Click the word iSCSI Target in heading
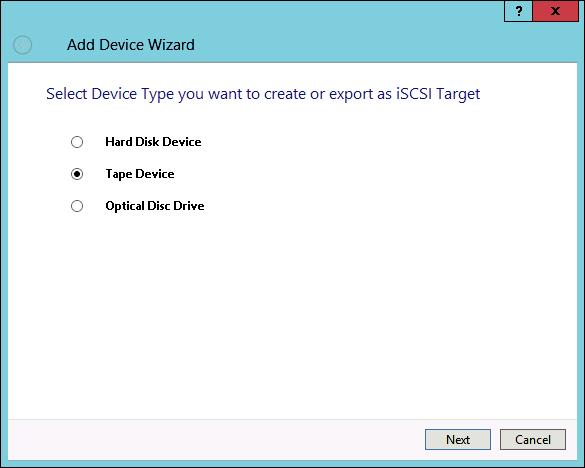 (438, 94)
